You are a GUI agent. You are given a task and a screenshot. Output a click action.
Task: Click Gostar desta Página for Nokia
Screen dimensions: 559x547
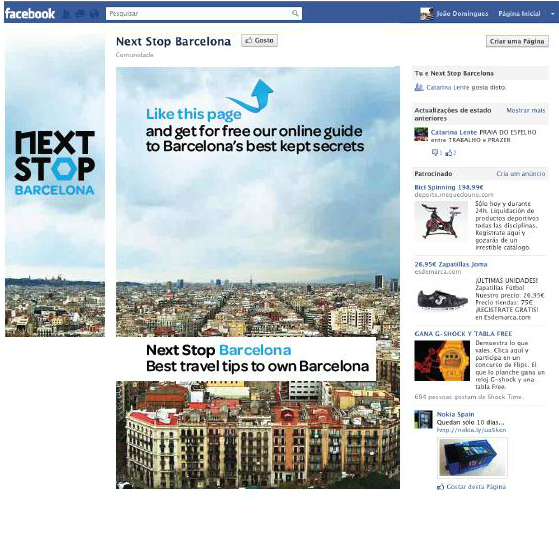[x=472, y=487]
